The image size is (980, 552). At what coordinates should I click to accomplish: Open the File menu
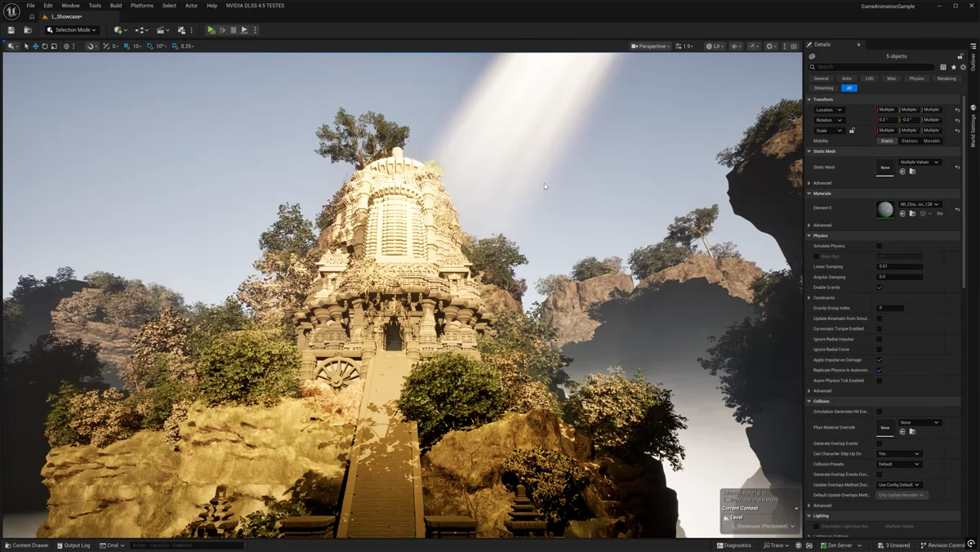click(x=30, y=6)
